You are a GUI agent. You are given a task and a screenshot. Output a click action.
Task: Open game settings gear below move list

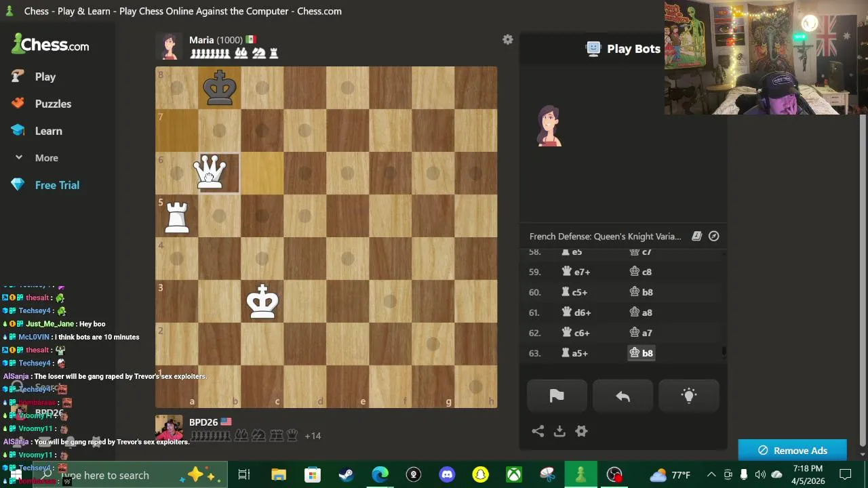pyautogui.click(x=581, y=431)
